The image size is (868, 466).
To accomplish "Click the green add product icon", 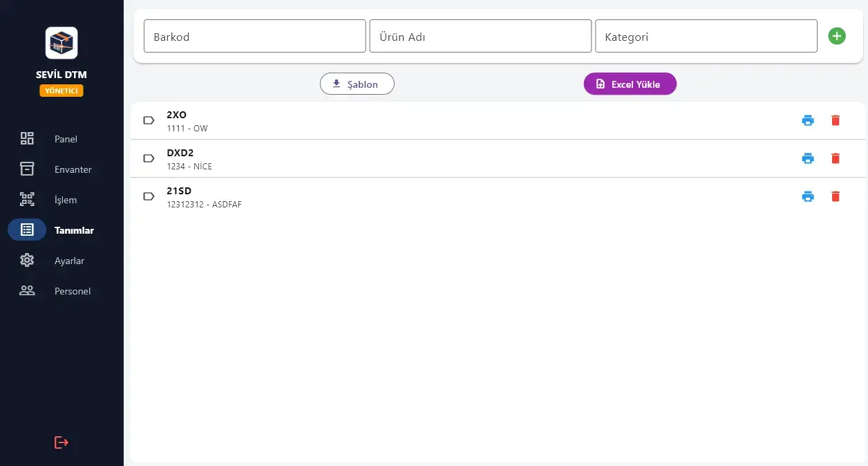I will 836,36.
